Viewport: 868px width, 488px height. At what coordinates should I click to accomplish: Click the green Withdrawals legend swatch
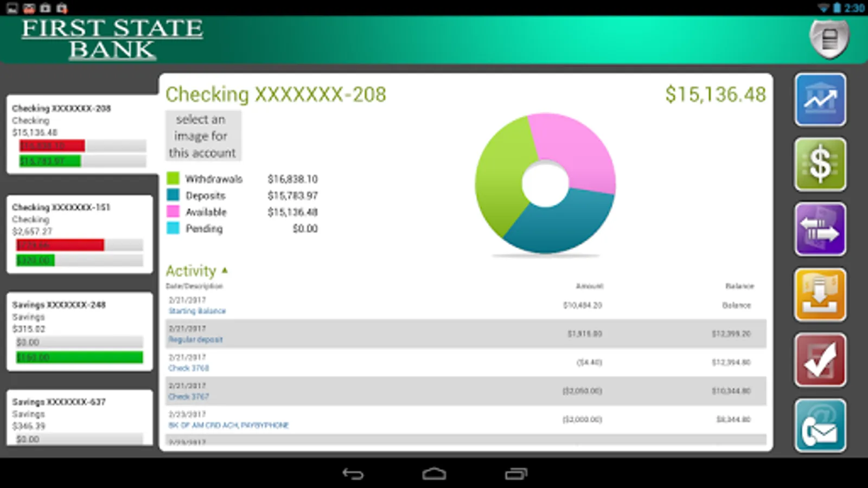point(173,178)
